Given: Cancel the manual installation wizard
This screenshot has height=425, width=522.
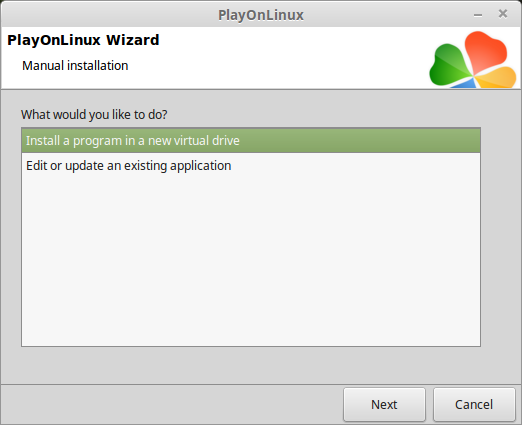Looking at the screenshot, I should click(474, 404).
